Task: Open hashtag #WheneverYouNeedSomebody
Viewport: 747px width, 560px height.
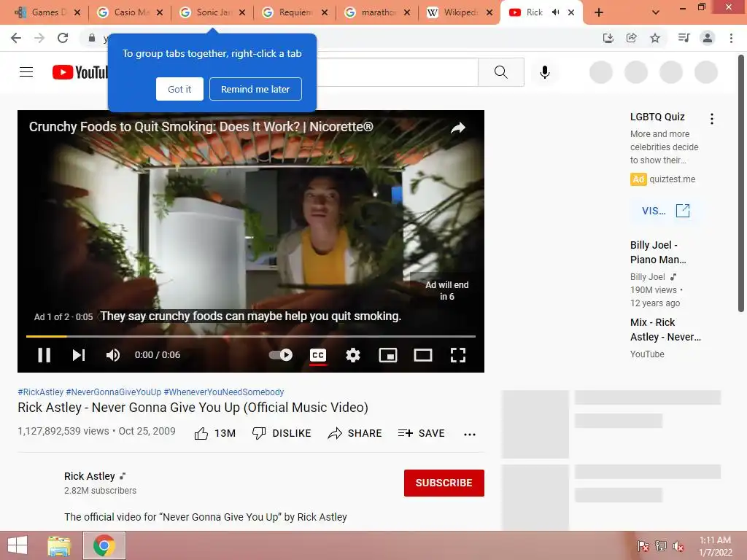Action: pos(224,392)
